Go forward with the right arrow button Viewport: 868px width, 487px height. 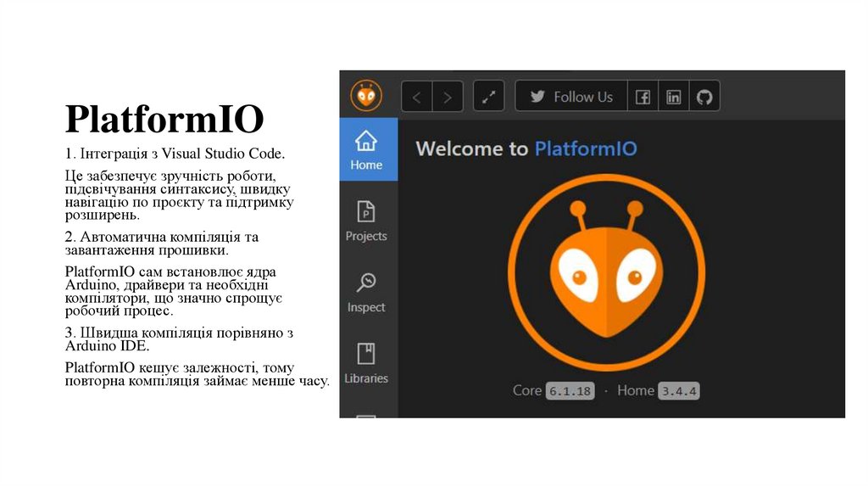(x=448, y=97)
